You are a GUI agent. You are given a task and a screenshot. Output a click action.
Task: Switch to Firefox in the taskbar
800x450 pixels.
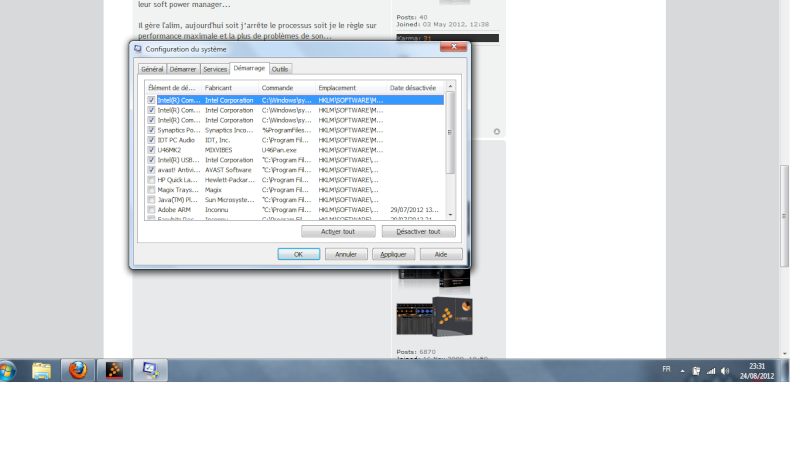78,370
